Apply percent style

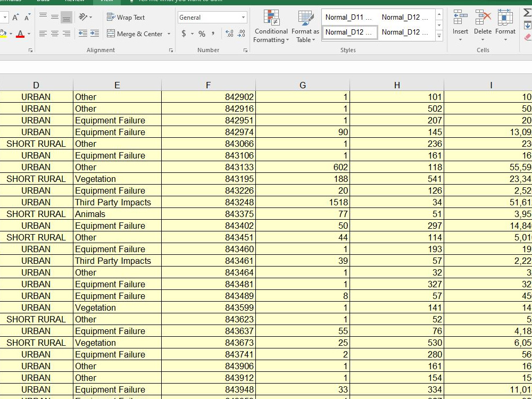pos(202,34)
